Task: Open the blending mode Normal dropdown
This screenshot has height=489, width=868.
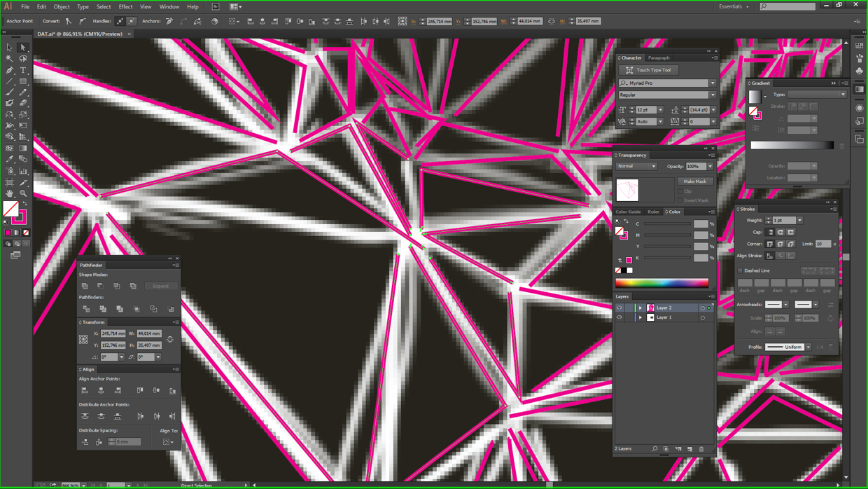Action: point(636,167)
